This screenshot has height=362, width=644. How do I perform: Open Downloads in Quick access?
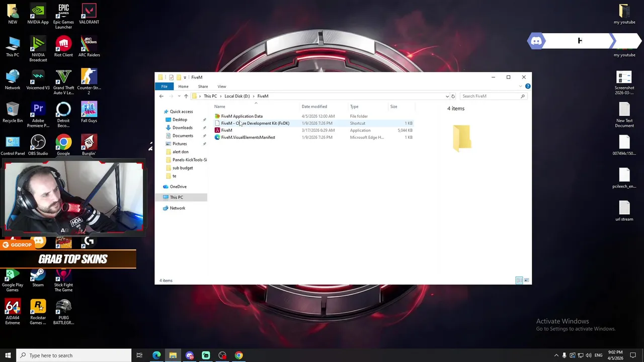point(182,128)
